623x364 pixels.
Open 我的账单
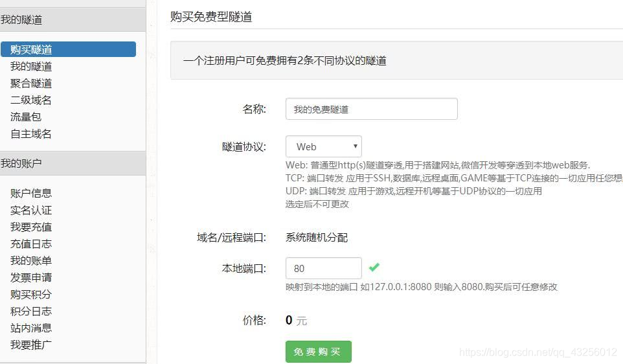coord(31,260)
